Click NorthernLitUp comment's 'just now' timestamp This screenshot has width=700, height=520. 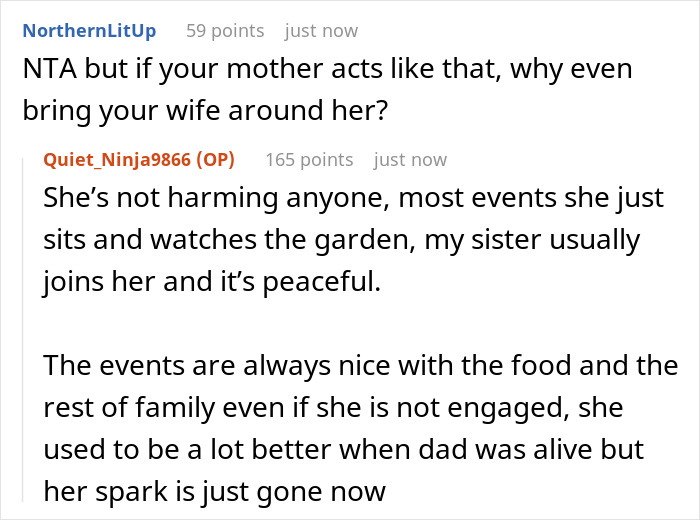point(321,31)
